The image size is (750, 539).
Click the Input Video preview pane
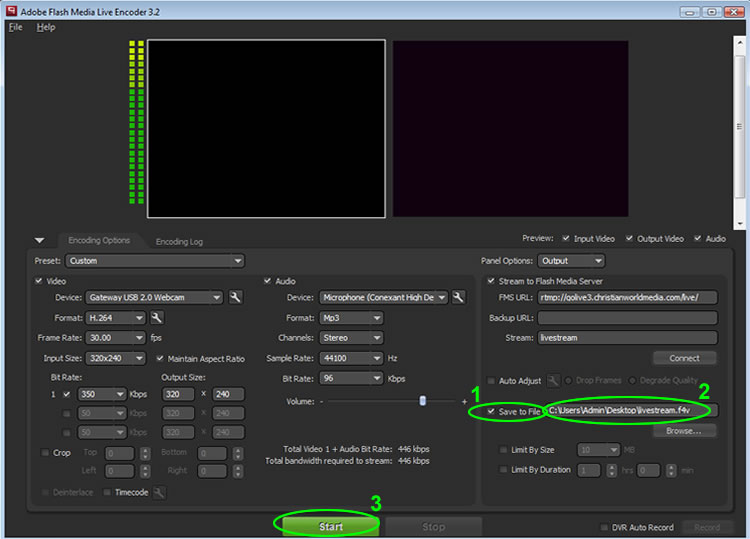pyautogui.click(x=266, y=129)
